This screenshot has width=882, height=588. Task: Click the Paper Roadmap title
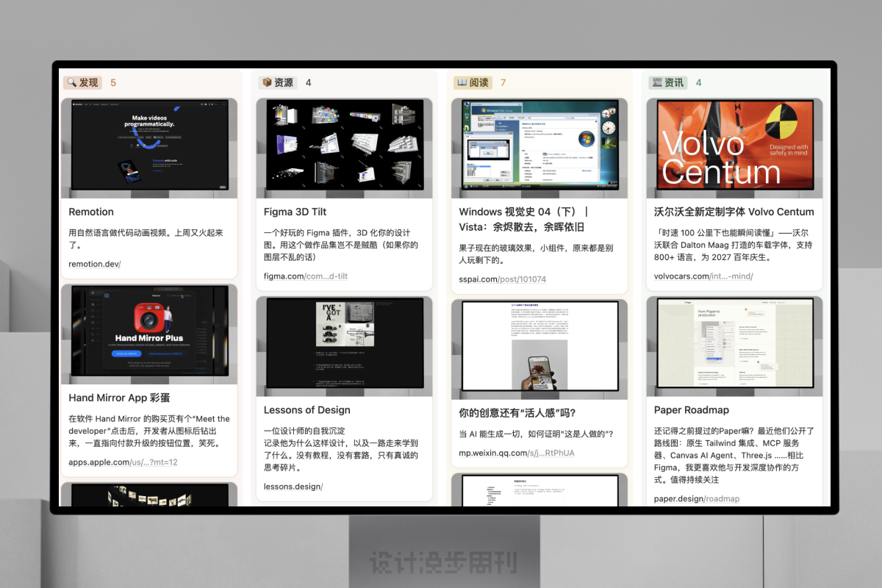click(692, 410)
